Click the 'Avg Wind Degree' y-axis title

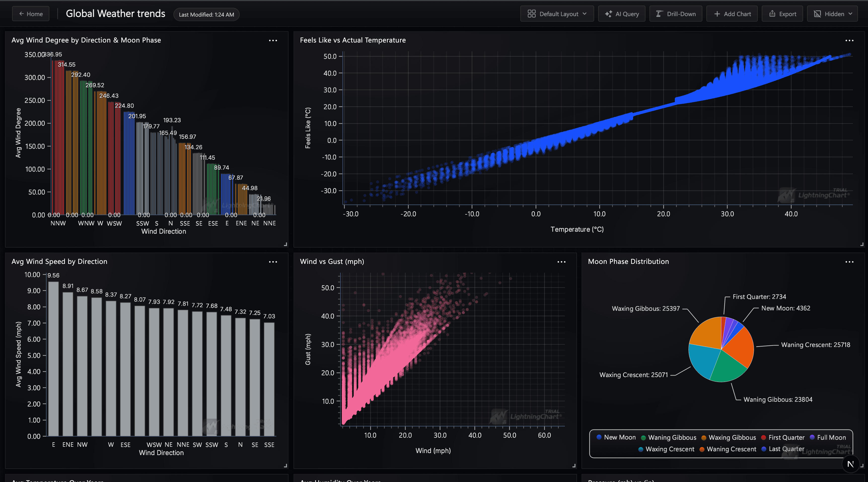click(x=18, y=133)
